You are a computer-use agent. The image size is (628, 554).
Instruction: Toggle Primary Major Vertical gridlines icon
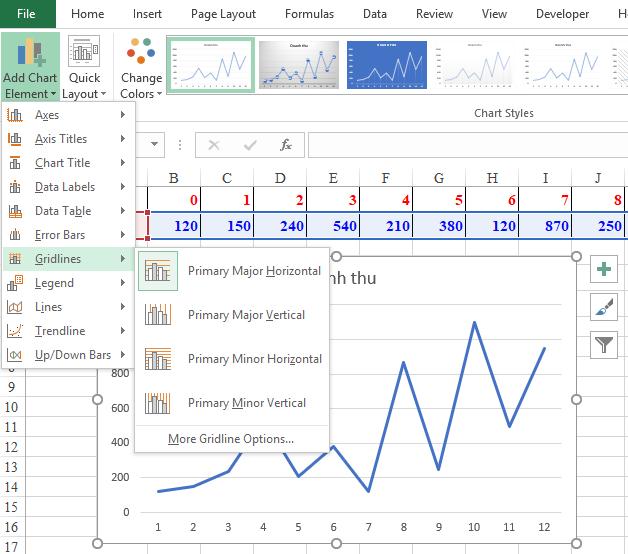point(158,315)
